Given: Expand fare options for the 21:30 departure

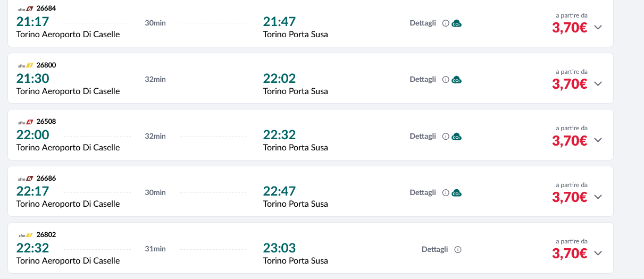Looking at the screenshot, I should (598, 84).
